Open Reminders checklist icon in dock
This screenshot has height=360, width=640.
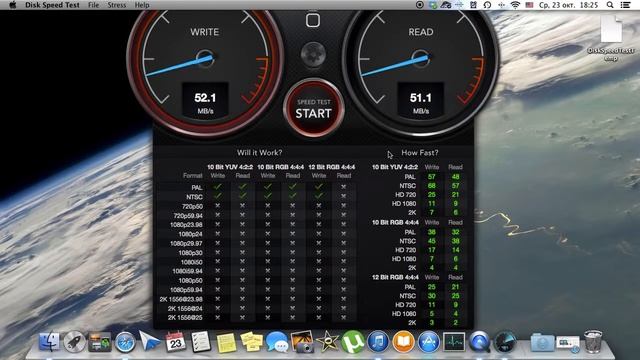(x=201, y=342)
